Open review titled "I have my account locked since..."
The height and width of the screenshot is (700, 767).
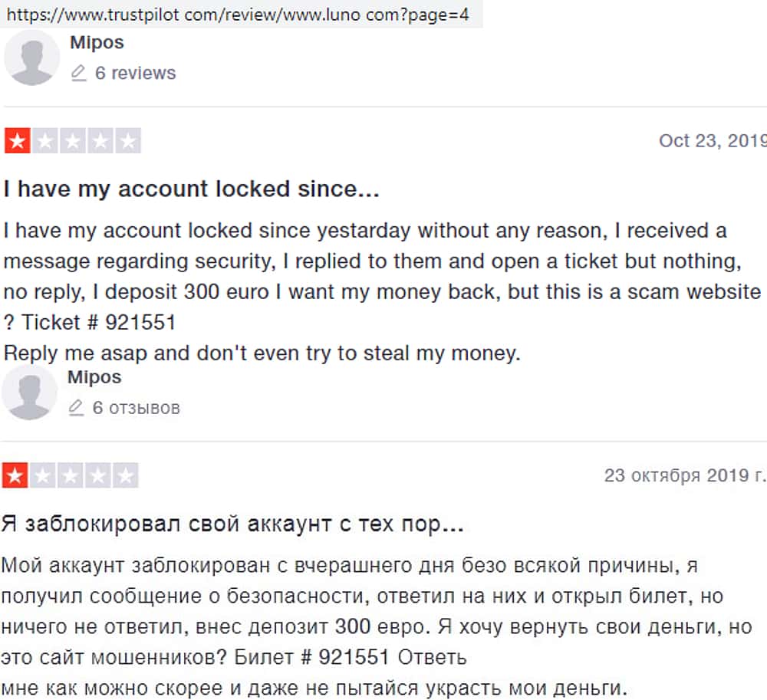(191, 189)
